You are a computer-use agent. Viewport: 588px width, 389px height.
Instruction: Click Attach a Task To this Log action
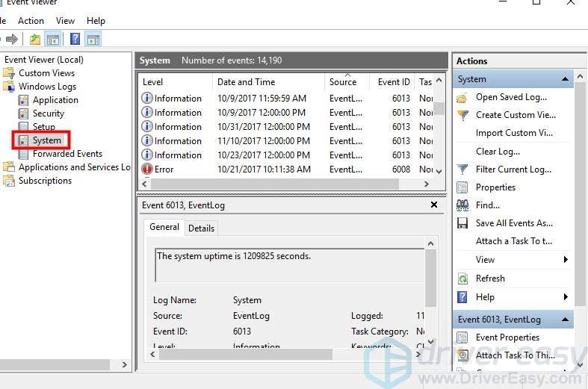514,241
